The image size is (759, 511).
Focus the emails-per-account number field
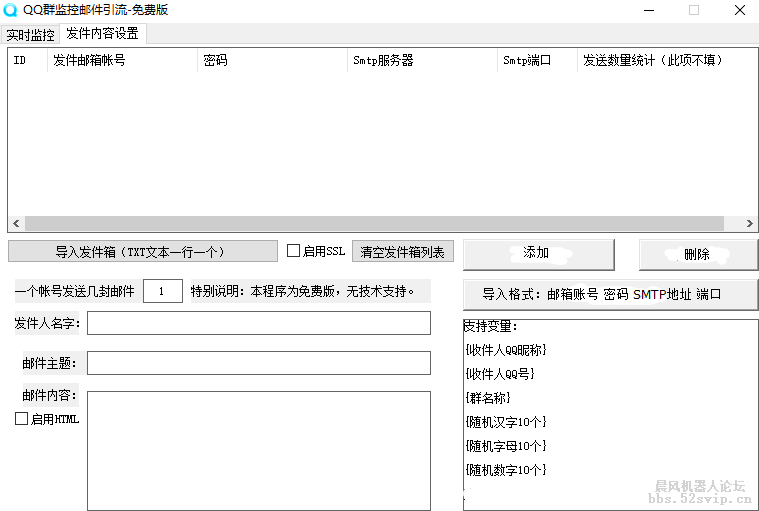pyautogui.click(x=163, y=291)
